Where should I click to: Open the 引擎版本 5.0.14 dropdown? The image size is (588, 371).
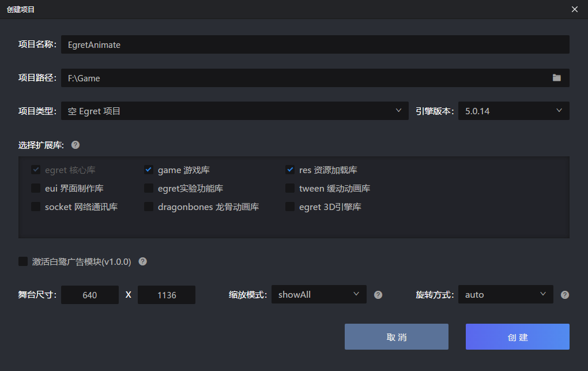(x=514, y=111)
